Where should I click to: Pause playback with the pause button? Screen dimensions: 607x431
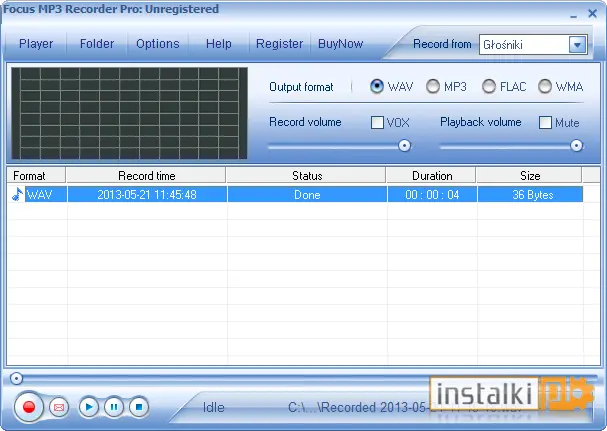tap(114, 407)
